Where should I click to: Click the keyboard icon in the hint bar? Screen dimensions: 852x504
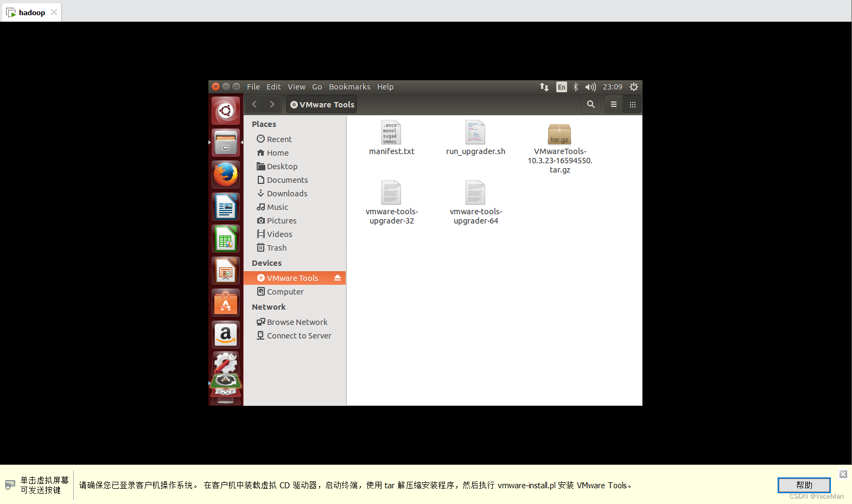point(10,484)
